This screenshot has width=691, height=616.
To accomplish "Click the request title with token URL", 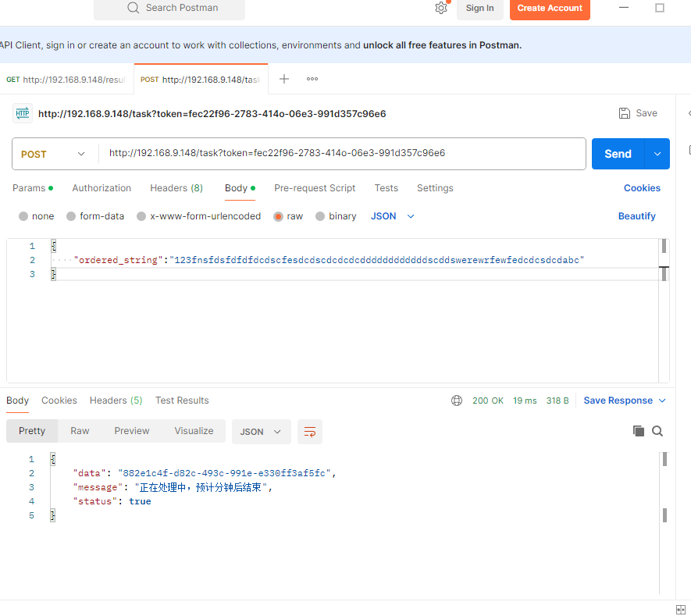I will point(212,114).
